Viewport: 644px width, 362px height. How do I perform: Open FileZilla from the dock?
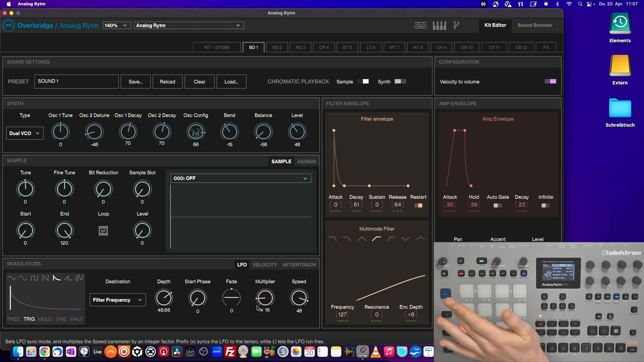click(x=230, y=352)
